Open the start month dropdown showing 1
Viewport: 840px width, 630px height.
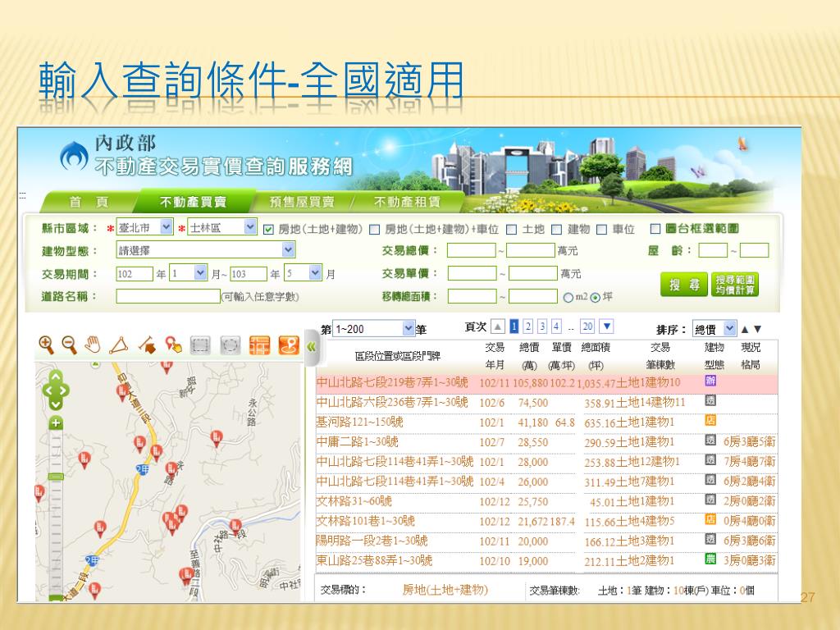click(188, 274)
